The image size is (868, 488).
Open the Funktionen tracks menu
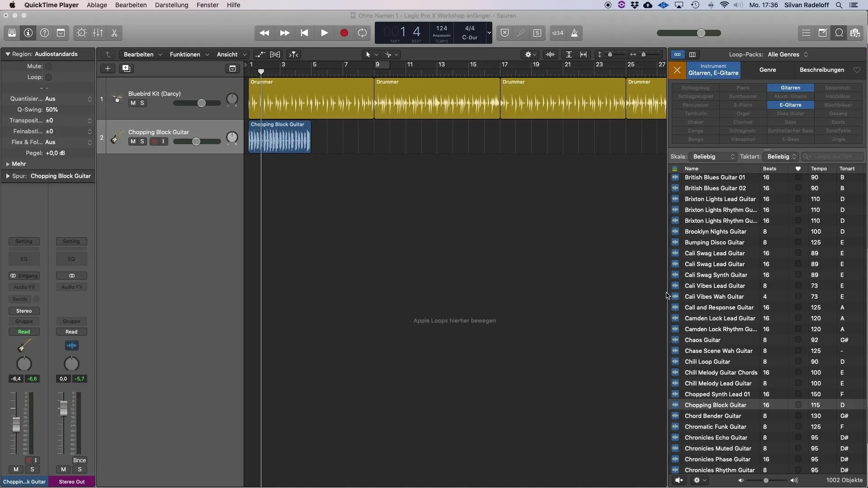coord(189,55)
